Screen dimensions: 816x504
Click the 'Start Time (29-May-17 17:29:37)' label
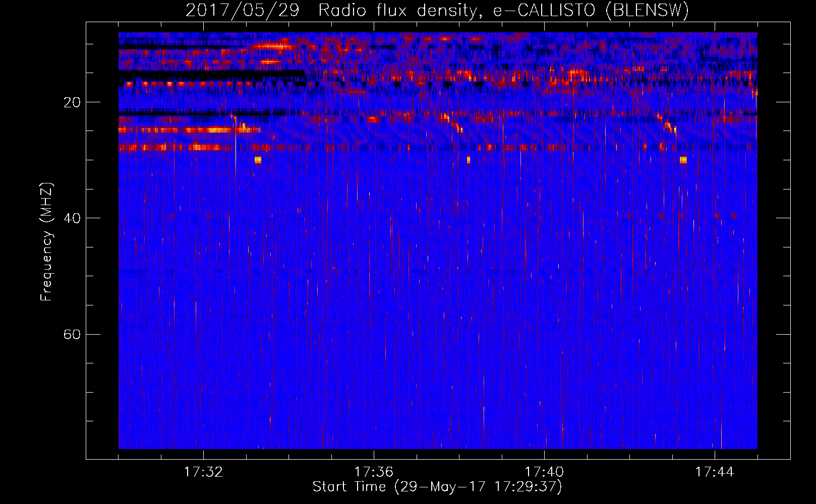(437, 487)
